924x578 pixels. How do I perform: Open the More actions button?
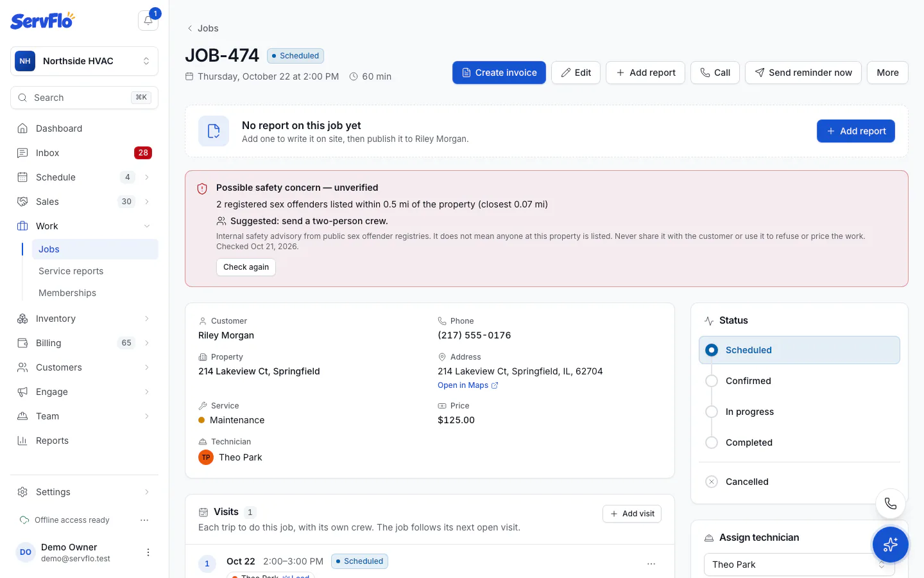pyautogui.click(x=887, y=73)
